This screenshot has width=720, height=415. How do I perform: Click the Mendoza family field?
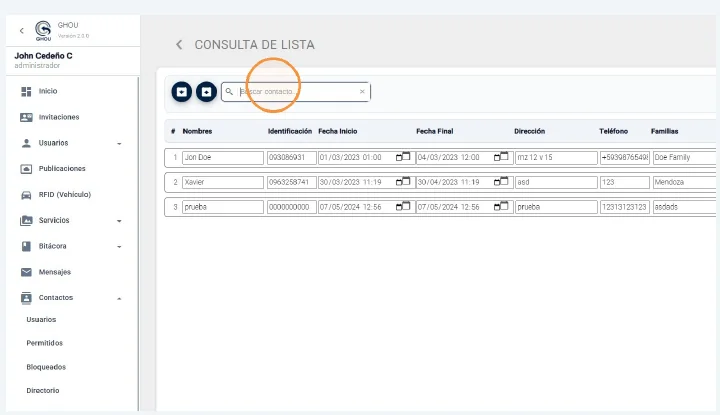(x=684, y=182)
